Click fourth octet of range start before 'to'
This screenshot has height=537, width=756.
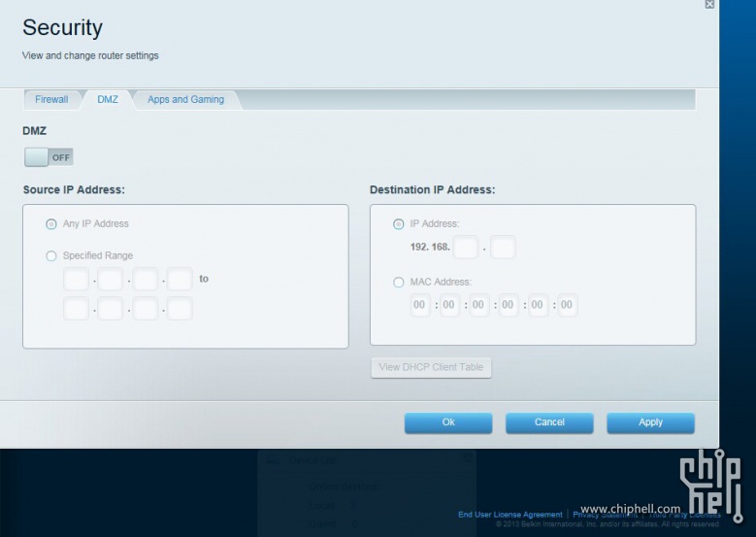180,279
